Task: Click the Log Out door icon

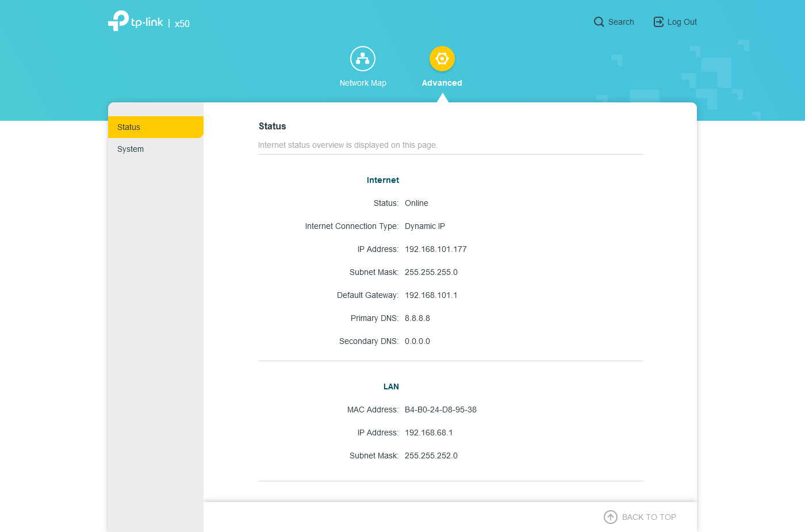Action: pyautogui.click(x=658, y=22)
